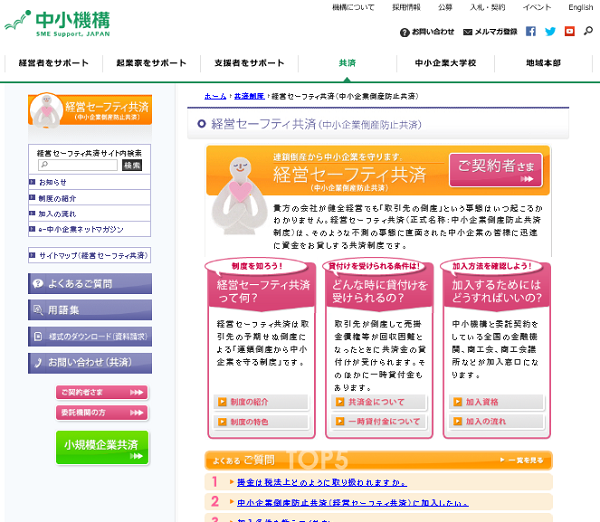This screenshot has height=522, width=600.
Task: Select the 共済 navigation tab
Action: (x=347, y=63)
